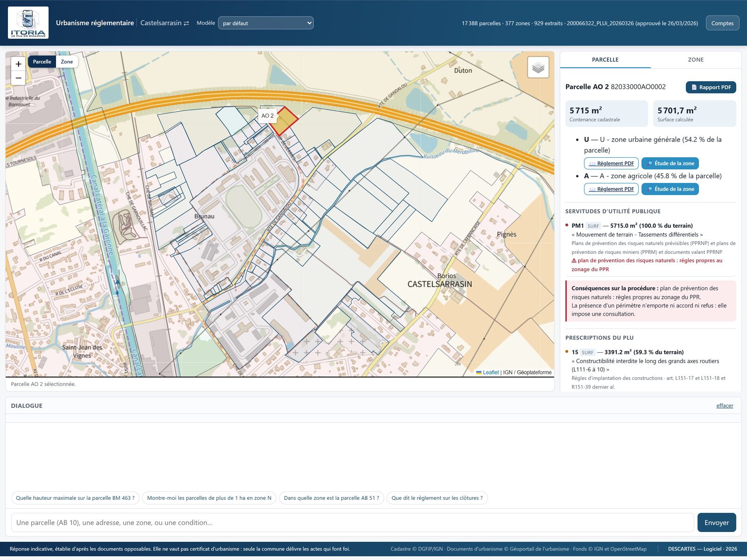Focus the dialogue query input field

tap(352, 523)
